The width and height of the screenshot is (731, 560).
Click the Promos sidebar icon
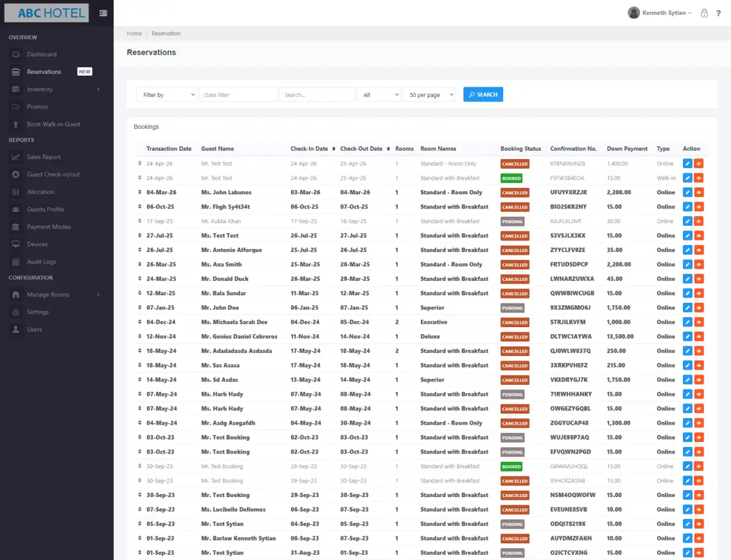(x=16, y=106)
